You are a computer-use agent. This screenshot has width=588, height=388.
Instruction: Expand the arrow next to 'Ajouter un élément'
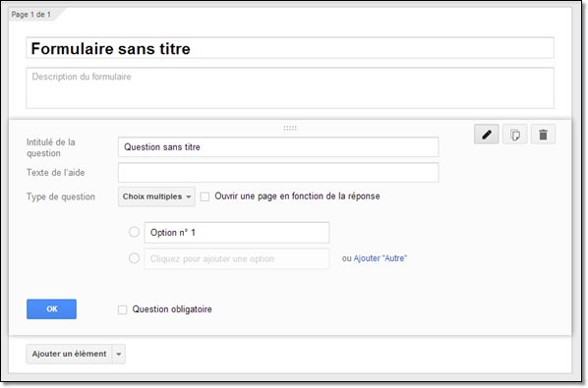click(119, 354)
